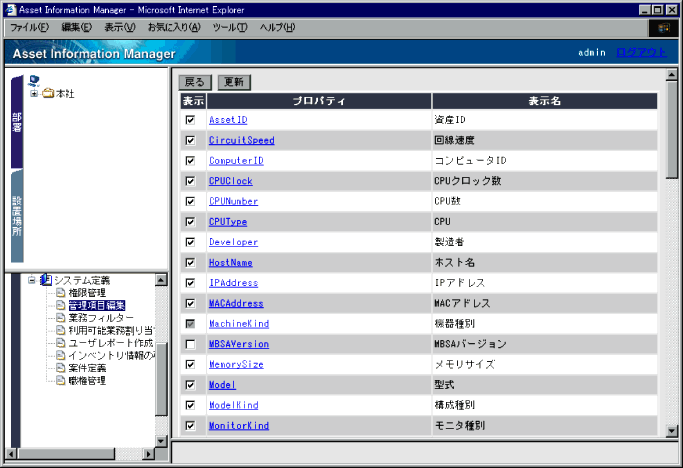Click the 回線速度 display name cell
Image resolution: width=683 pixels, height=468 pixels.
click(544, 140)
